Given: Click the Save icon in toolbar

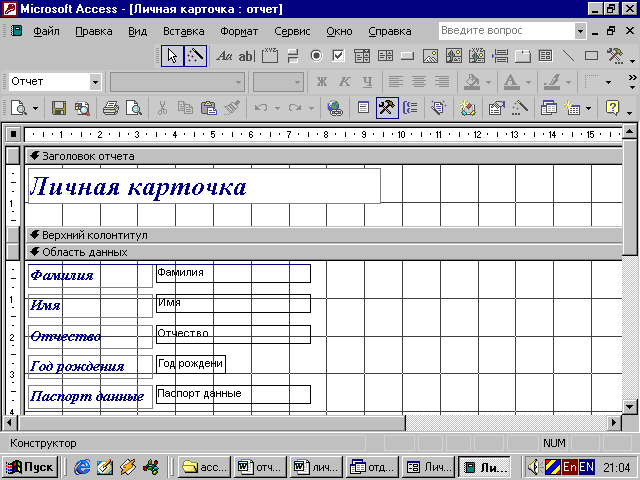Looking at the screenshot, I should (x=59, y=107).
